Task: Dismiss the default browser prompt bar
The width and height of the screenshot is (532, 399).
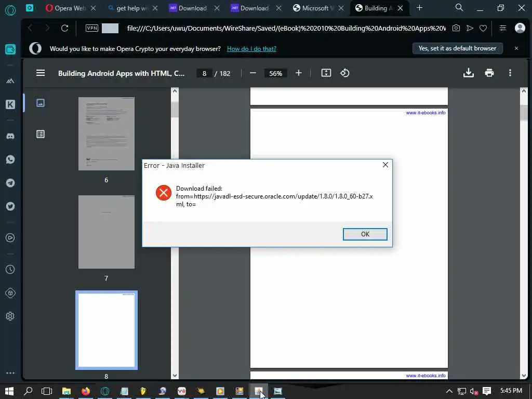Action: tap(516, 48)
